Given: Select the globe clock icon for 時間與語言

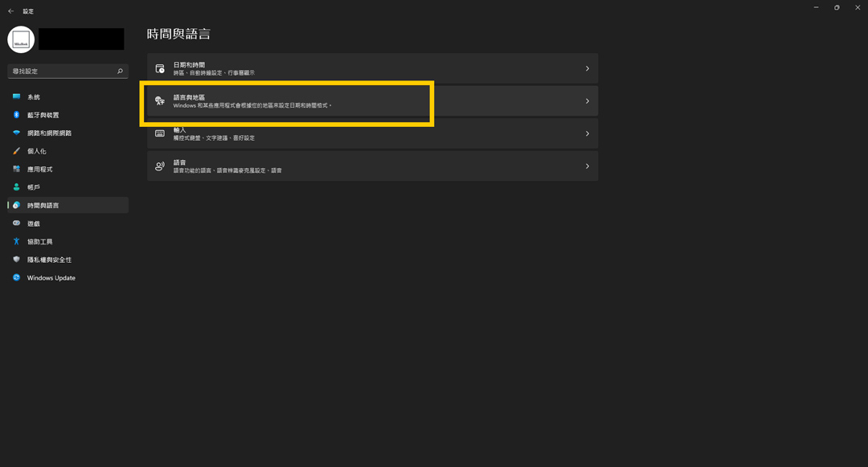Looking at the screenshot, I should coord(17,205).
